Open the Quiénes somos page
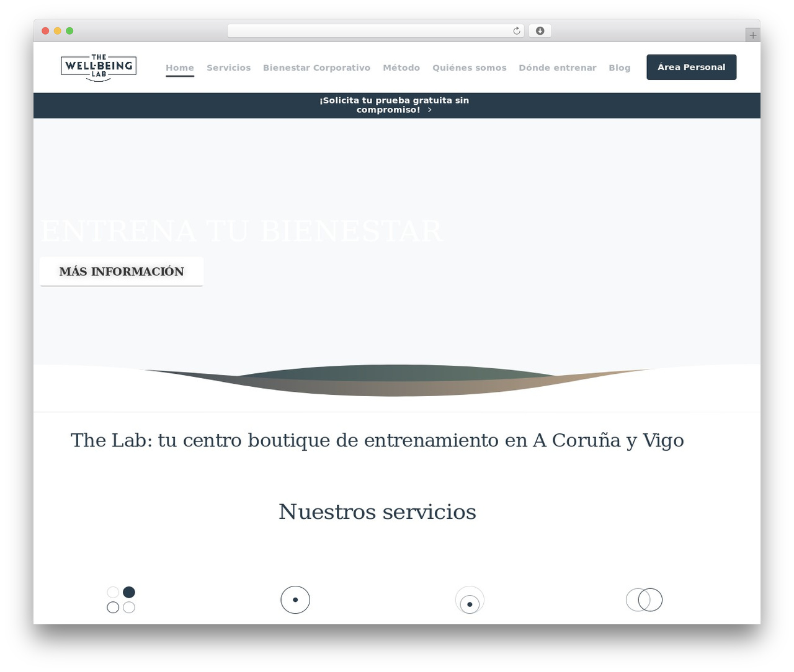This screenshot has width=794, height=672. [470, 68]
